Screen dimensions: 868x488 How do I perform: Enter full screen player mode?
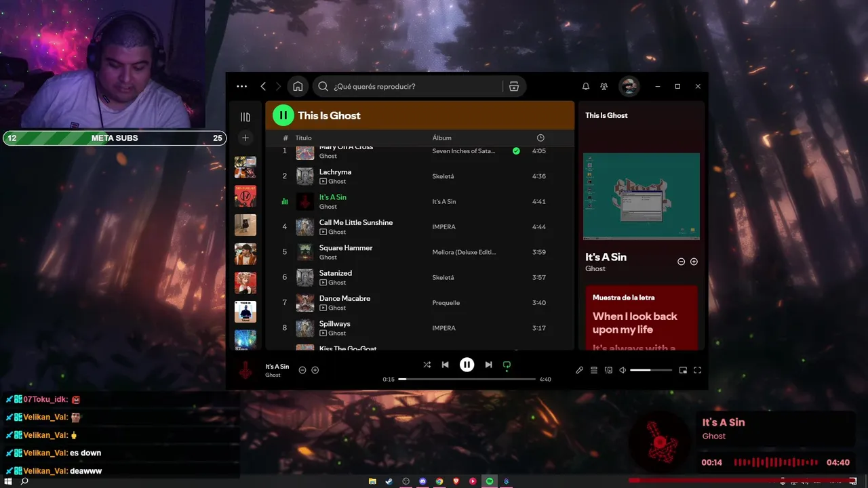pyautogui.click(x=697, y=370)
